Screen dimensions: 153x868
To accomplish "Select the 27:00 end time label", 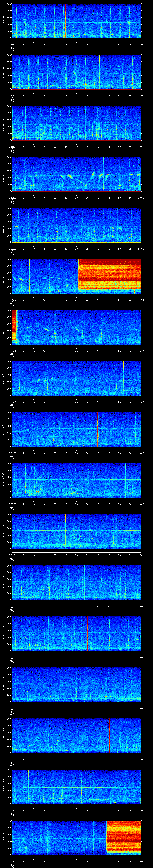I will pos(141,555).
